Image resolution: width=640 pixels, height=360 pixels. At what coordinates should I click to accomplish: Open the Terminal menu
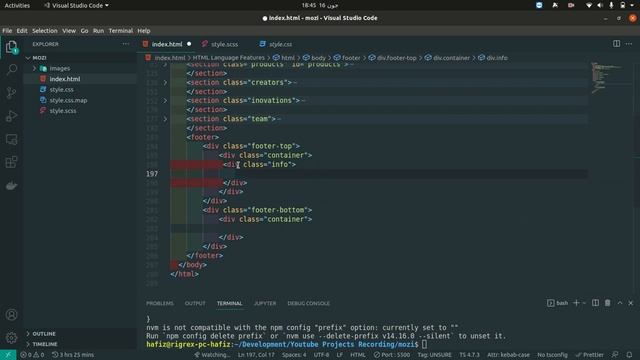click(120, 31)
